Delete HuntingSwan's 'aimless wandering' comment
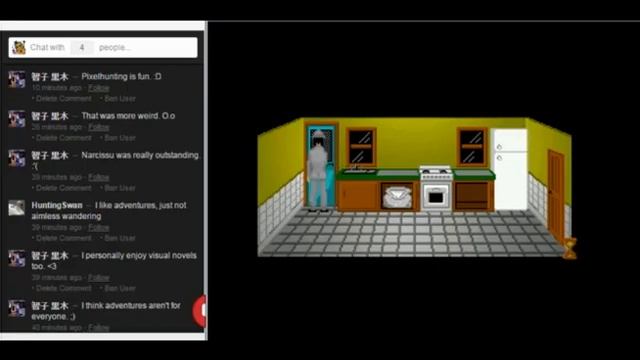 [63, 238]
